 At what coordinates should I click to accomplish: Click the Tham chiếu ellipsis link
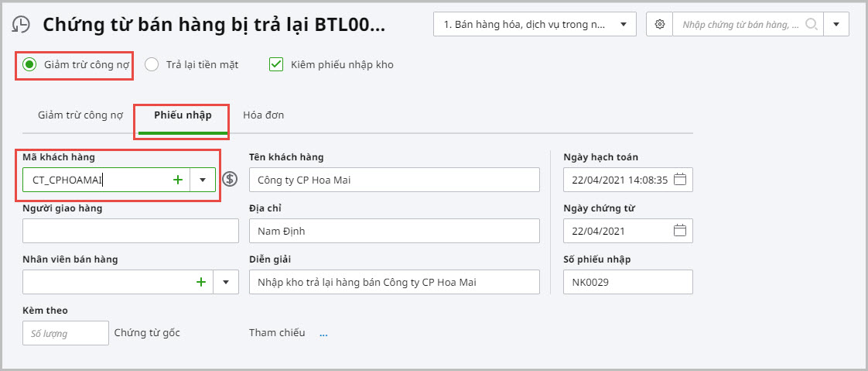coord(323,333)
